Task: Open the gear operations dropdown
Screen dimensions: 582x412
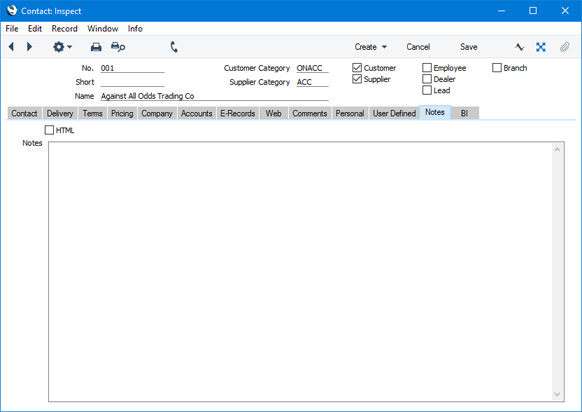Action: 62,47
